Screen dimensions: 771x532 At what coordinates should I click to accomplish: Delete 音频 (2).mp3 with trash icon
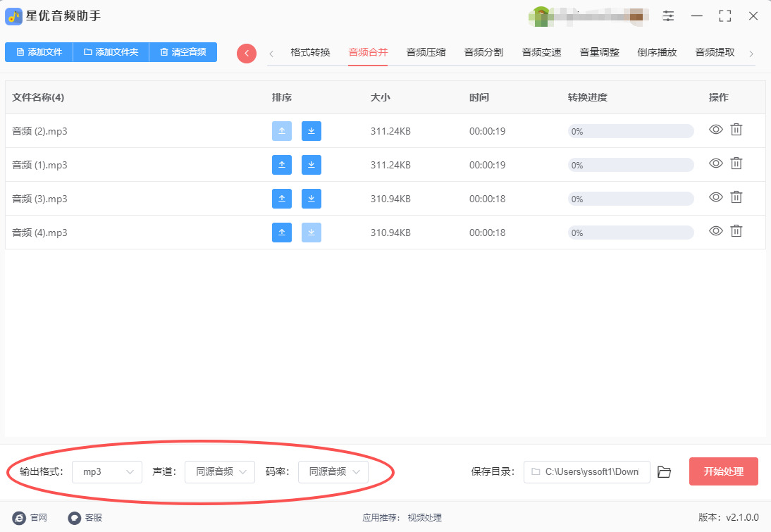(x=736, y=130)
